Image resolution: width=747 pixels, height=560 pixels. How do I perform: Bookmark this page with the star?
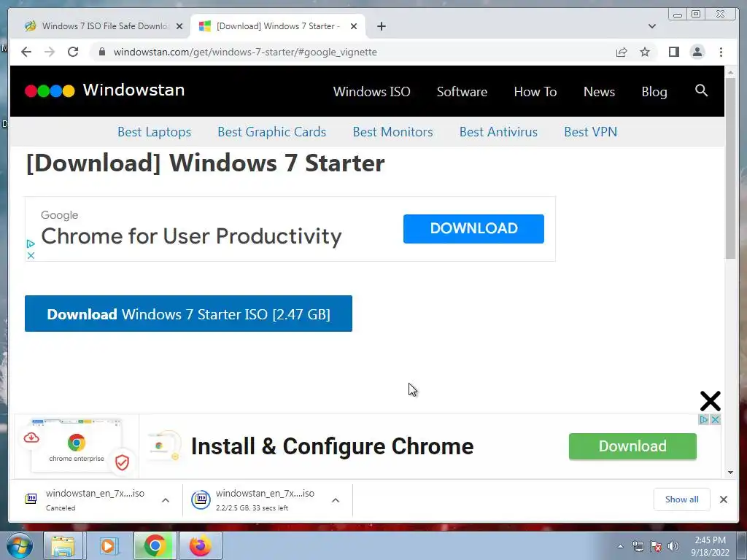(x=645, y=52)
